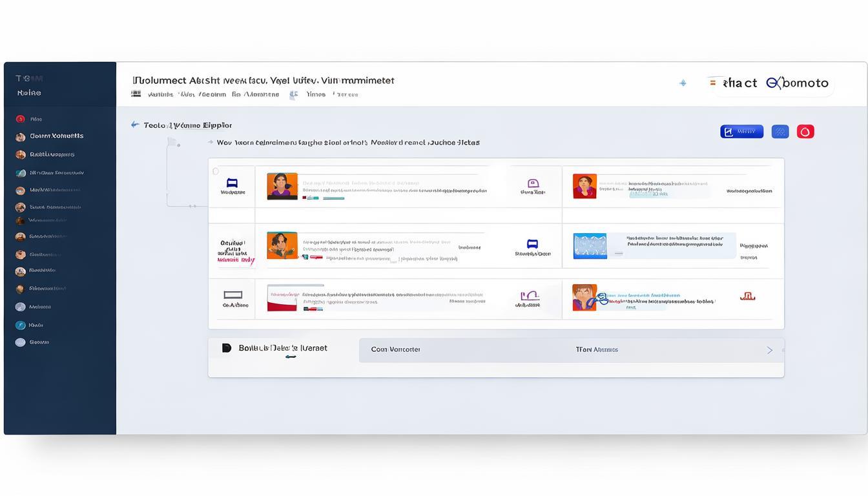Click the dark blue bed icon in middle column

532,244
